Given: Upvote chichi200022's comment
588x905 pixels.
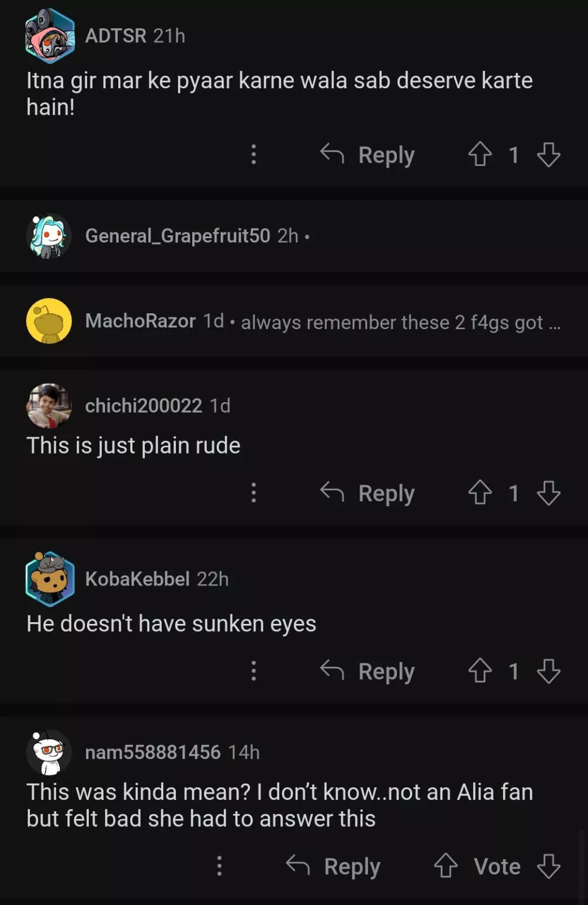Looking at the screenshot, I should point(480,493).
